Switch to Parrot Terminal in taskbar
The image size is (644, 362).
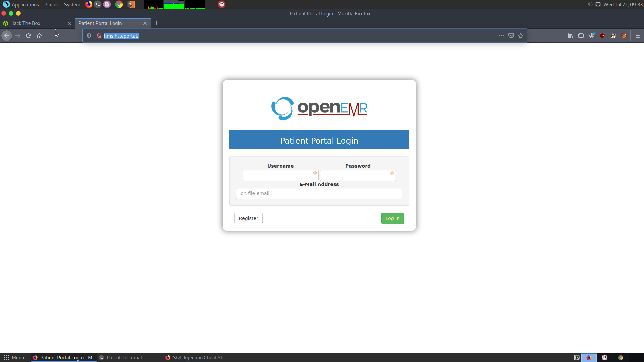(124, 358)
